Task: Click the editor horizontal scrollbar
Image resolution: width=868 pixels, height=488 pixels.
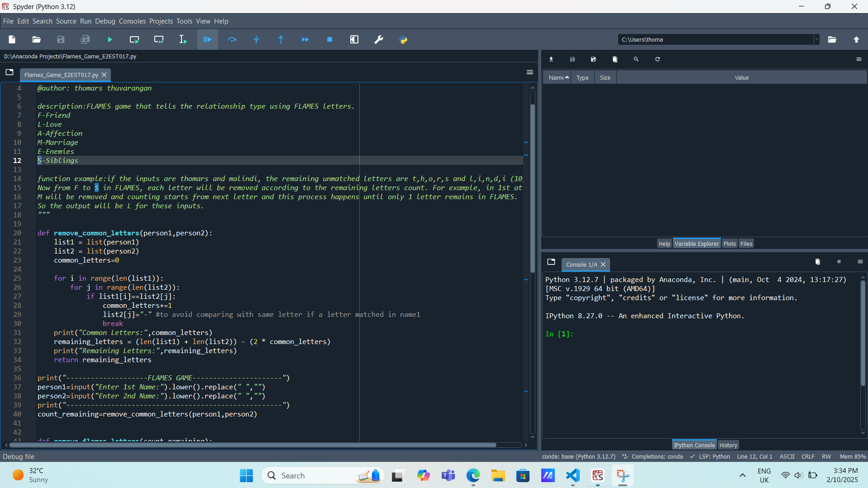Action: 253,445
